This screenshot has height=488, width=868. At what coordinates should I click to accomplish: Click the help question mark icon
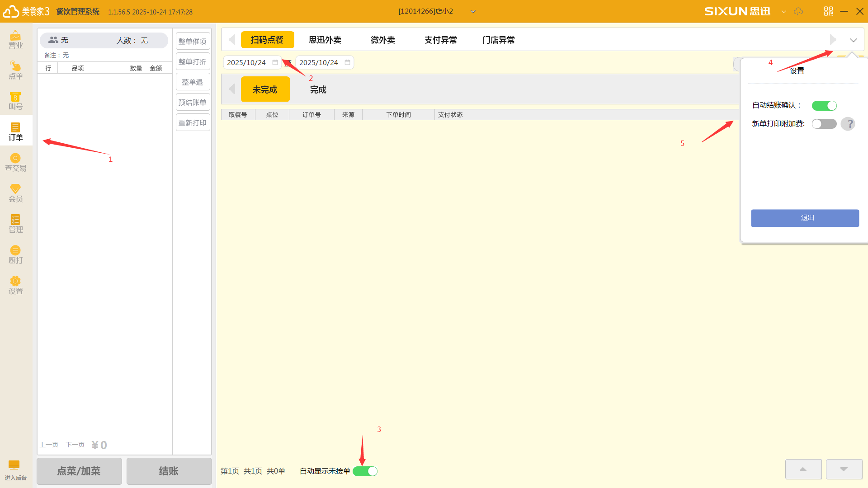coord(848,124)
